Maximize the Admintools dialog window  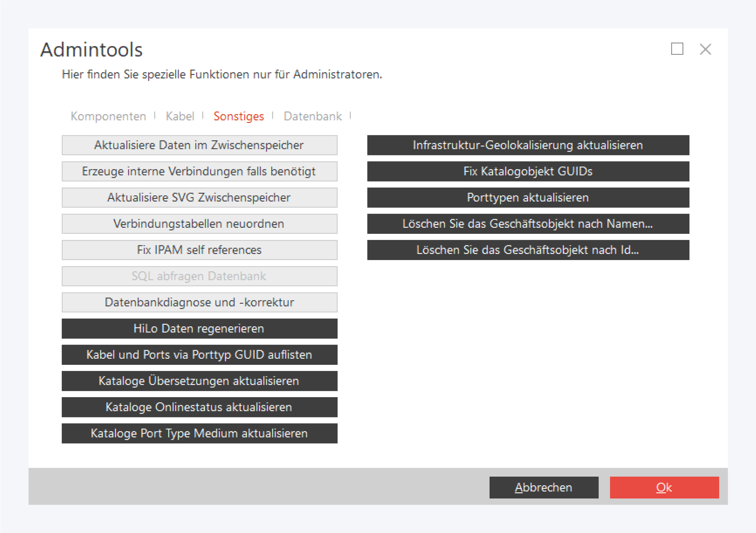(677, 49)
